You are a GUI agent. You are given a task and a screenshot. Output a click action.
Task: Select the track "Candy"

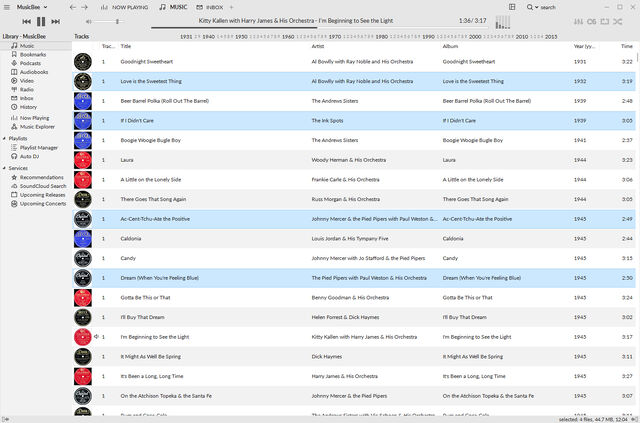click(x=128, y=258)
